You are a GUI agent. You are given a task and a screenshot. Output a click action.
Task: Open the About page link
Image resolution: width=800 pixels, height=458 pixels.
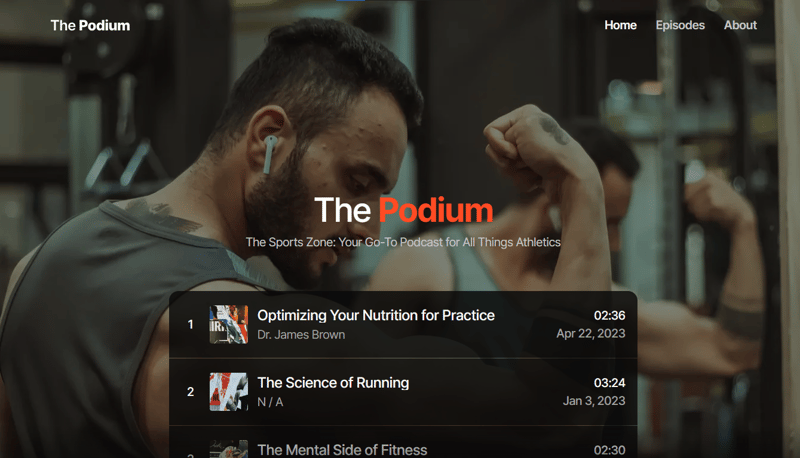[x=740, y=25]
